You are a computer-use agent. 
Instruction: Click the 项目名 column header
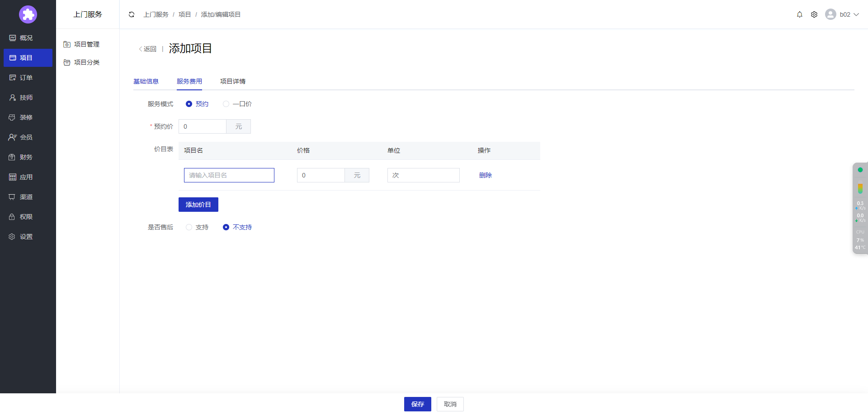[193, 150]
